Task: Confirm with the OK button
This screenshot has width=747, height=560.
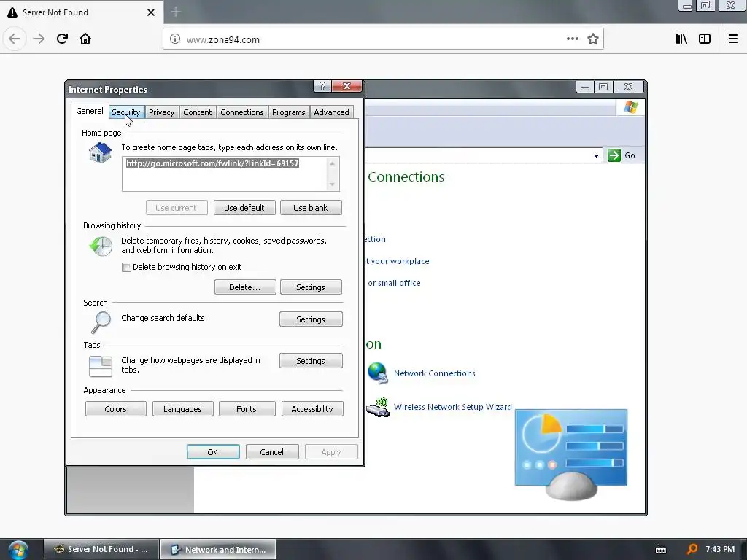Action: point(213,452)
